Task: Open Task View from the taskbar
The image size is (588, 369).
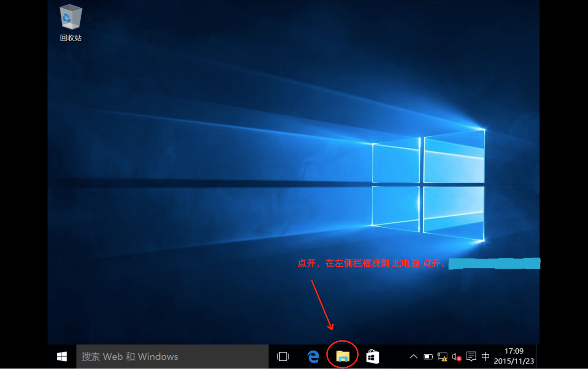Action: pyautogui.click(x=282, y=357)
